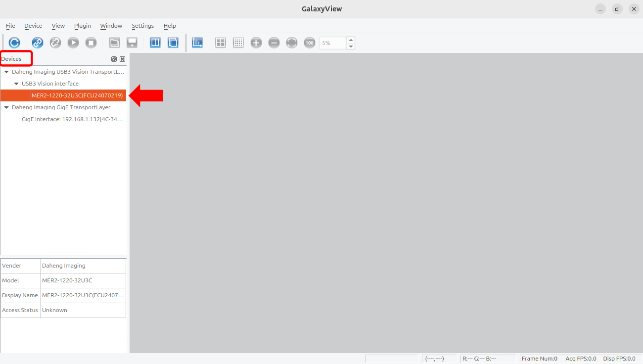Collapse Daheng Imaging USB3 Vision TransportLayer node
This screenshot has width=643, height=364.
tap(6, 72)
